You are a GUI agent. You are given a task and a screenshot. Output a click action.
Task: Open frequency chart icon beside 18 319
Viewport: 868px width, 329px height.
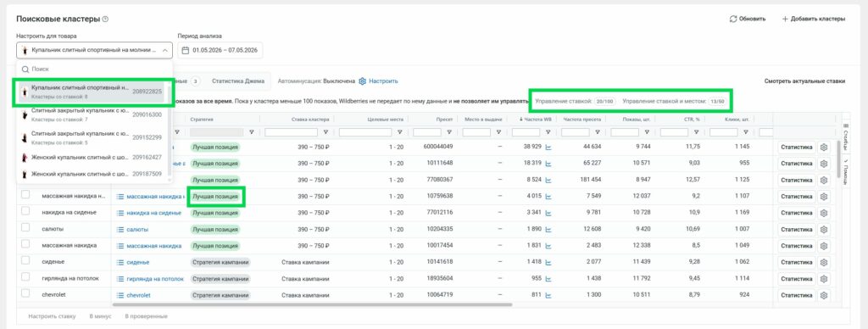point(548,164)
